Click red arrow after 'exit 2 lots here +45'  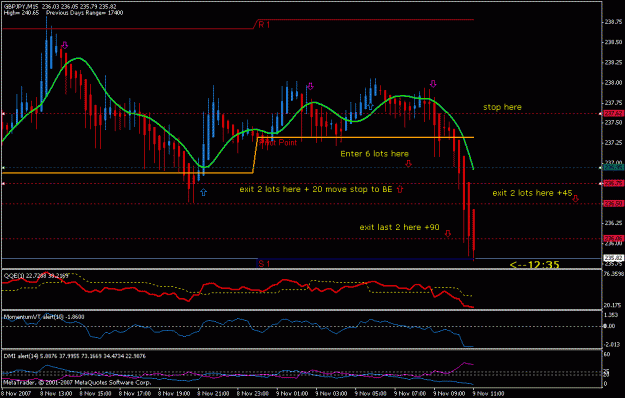[576, 198]
